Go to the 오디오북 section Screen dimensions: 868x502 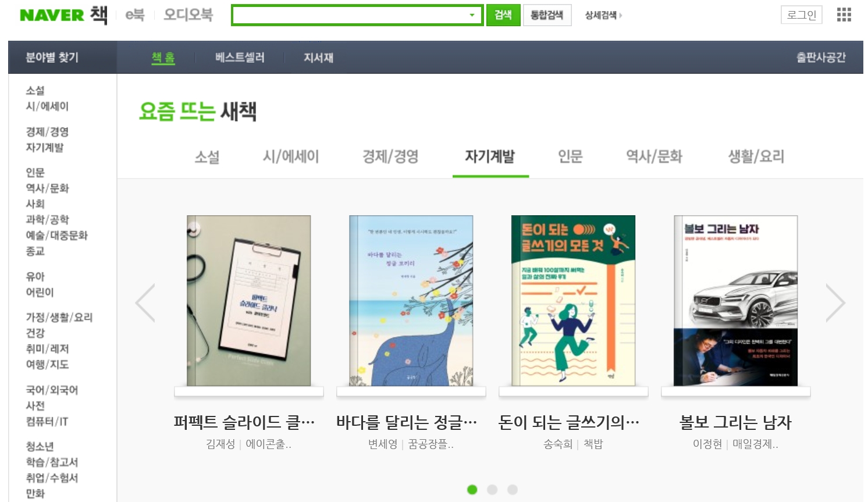[188, 15]
